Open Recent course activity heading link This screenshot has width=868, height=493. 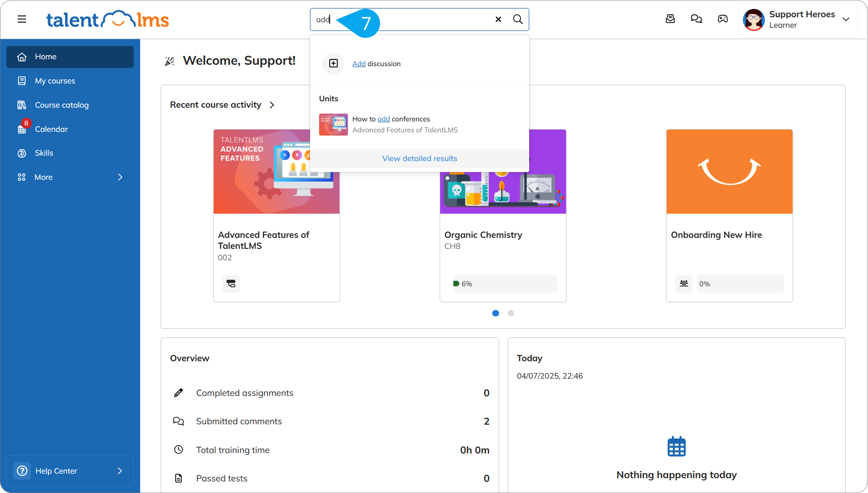216,104
